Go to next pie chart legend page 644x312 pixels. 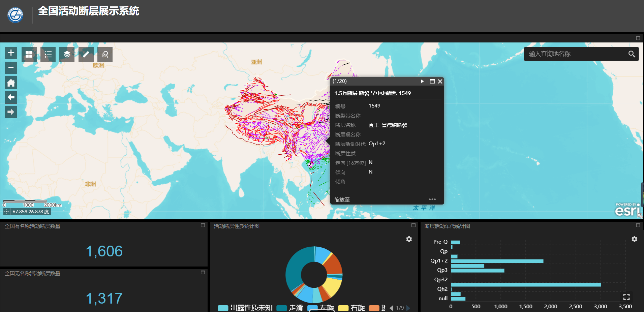pos(408,308)
